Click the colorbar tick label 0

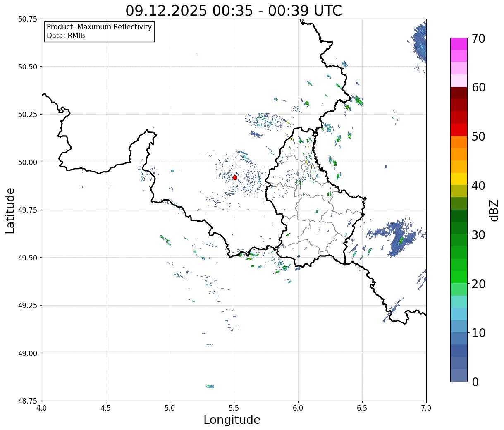click(x=475, y=382)
